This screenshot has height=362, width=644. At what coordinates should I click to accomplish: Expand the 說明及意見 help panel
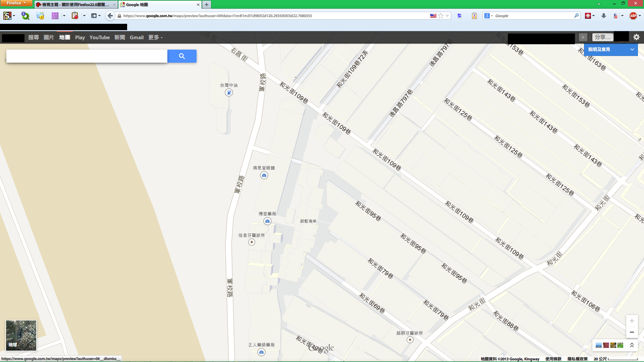610,49
